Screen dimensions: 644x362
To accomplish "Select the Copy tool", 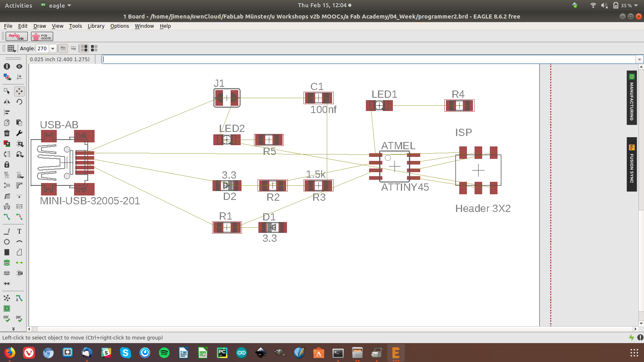I will click(7, 123).
